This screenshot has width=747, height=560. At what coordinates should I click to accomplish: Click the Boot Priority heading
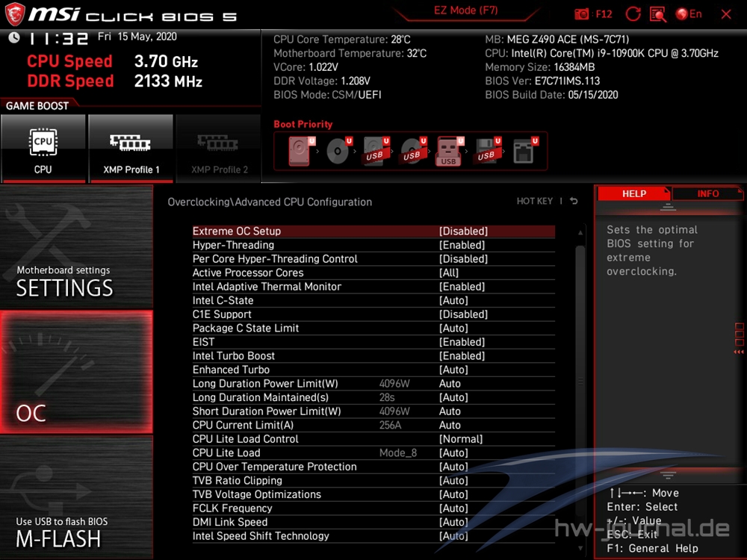point(303,124)
